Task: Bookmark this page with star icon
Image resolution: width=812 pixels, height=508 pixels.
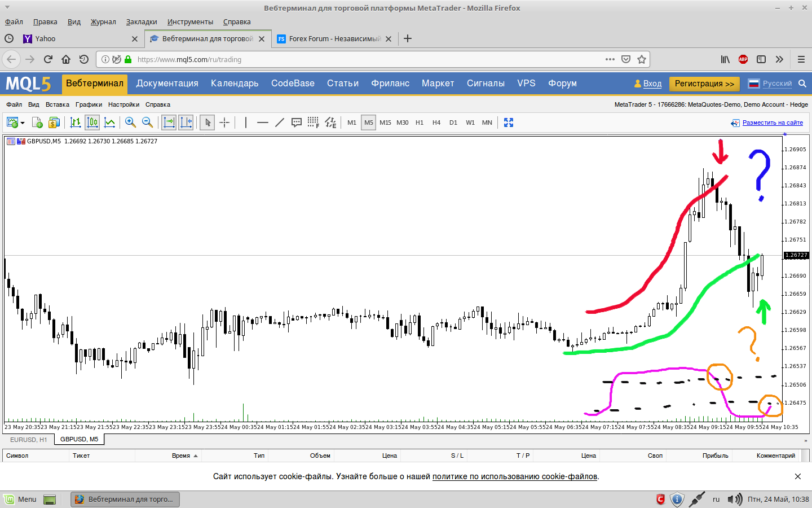Action: 642,59
